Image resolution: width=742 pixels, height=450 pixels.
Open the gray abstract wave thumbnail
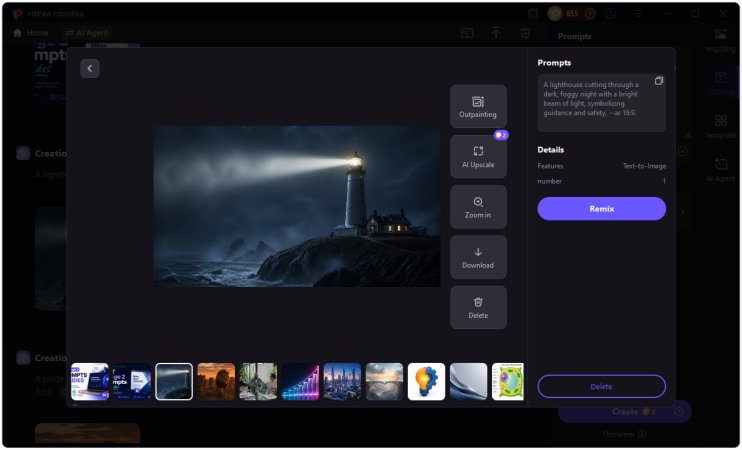tap(468, 382)
